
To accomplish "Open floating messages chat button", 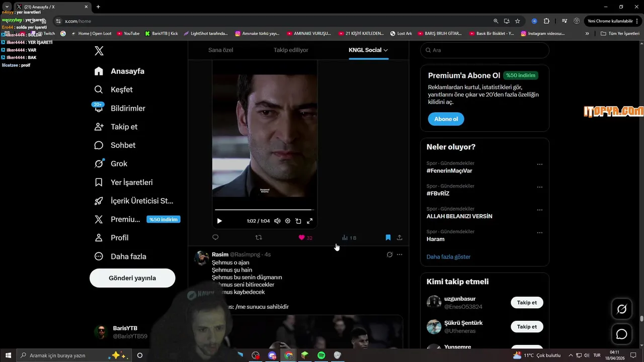I will coord(621,334).
